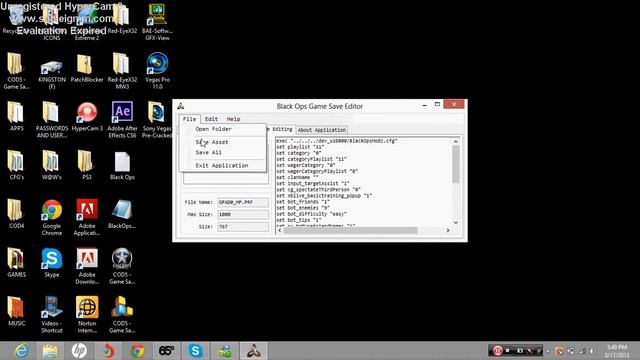
Task: Select the Videos Shortcut desktop icon
Action: pyautogui.click(x=52, y=315)
